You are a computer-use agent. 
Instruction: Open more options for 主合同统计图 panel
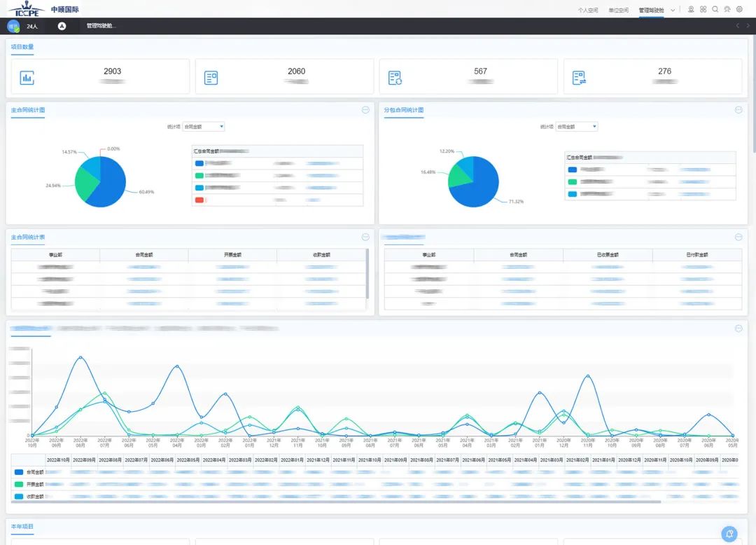(x=365, y=110)
